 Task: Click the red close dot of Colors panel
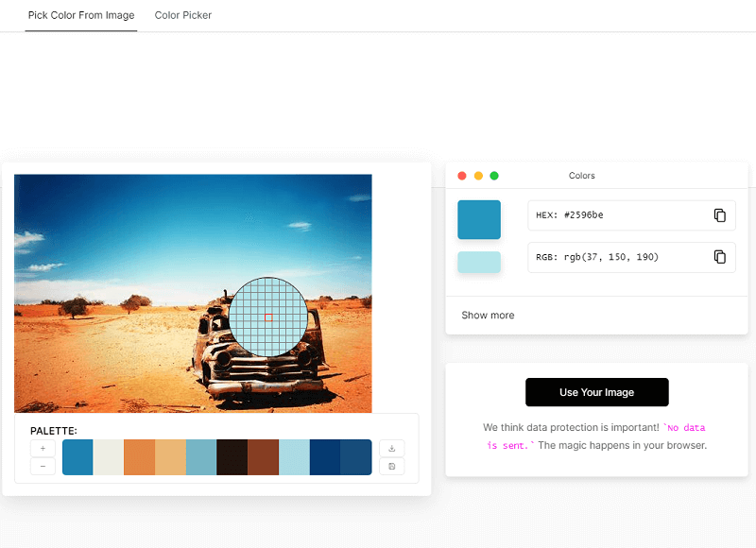[462, 176]
